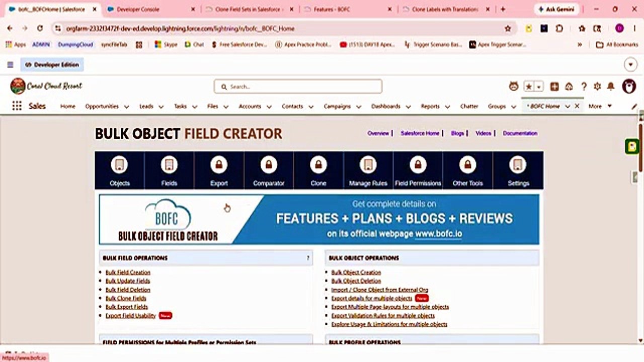Open the Export Field Usability link
The height and width of the screenshot is (362, 644).
point(131,316)
